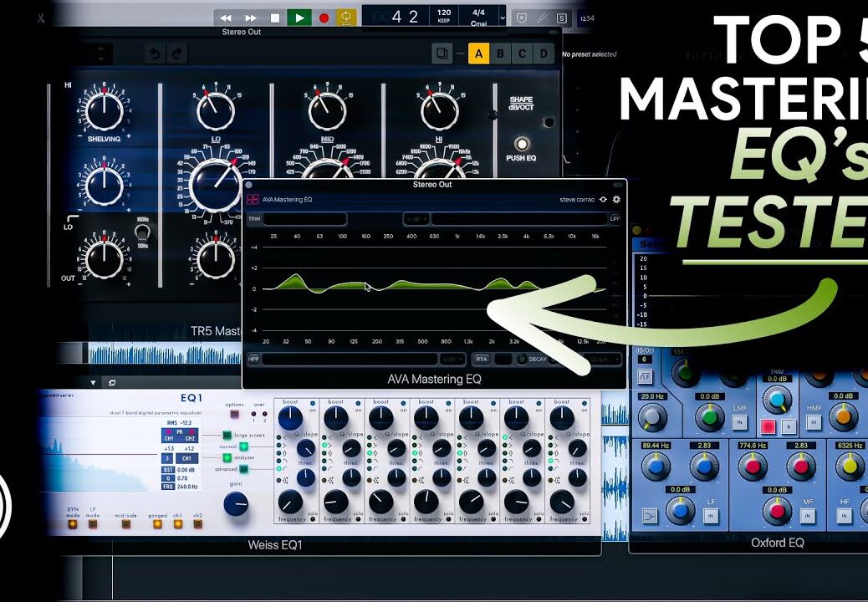868x602 pixels.
Task: Toggle the analyzer button in Weiss EQ1
Action: pos(227,457)
